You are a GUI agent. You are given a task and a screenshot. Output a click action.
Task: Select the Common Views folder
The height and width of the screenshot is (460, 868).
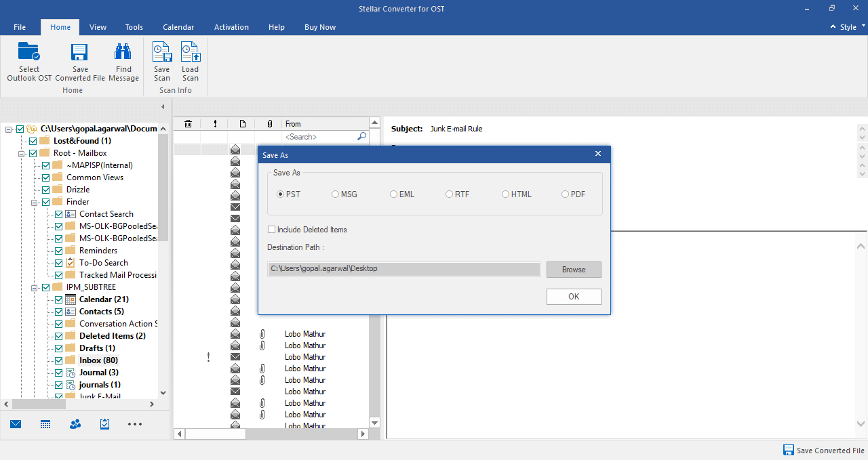point(95,177)
